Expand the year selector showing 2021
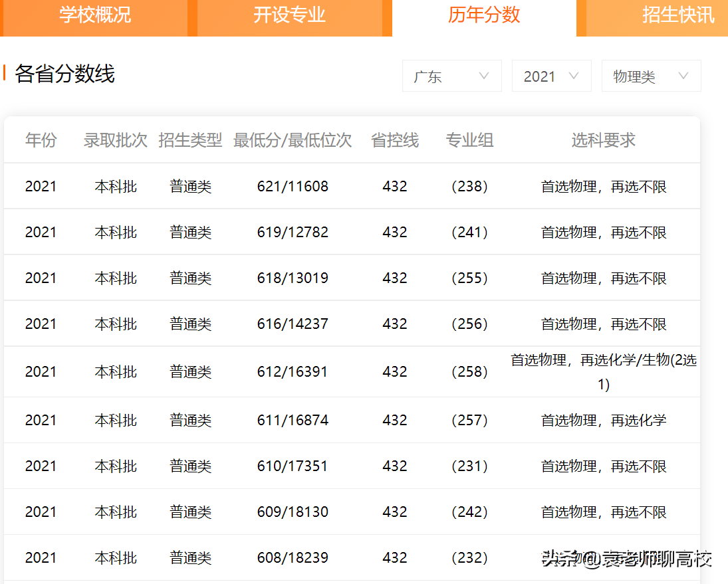Image resolution: width=728 pixels, height=584 pixels. click(551, 76)
